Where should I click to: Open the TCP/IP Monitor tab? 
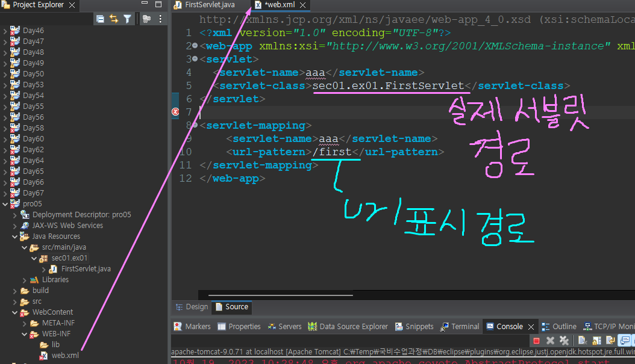tap(608, 326)
